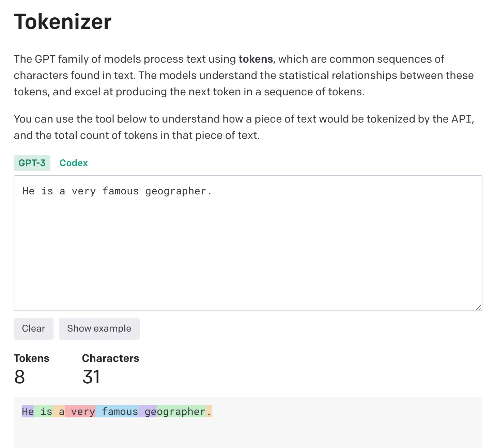Viewport: 494px width, 448px height.
Task: Pick the red "very" token highlight
Action: (x=80, y=412)
